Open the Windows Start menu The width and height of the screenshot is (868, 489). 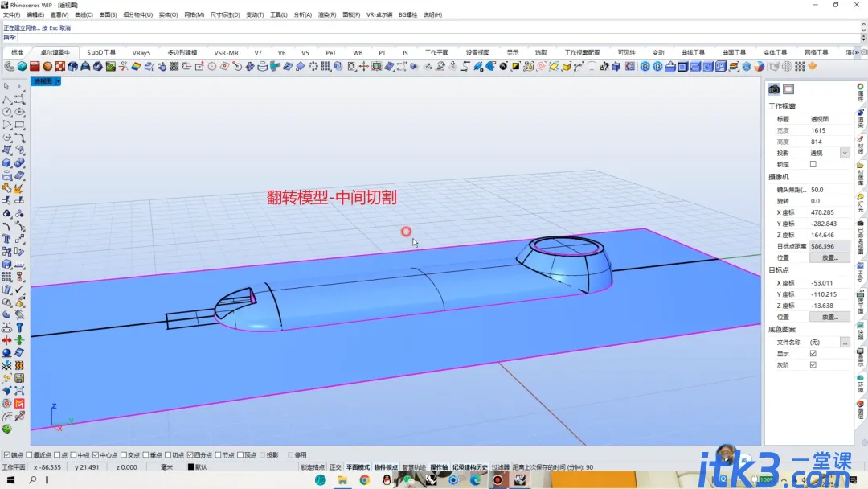coord(10,479)
